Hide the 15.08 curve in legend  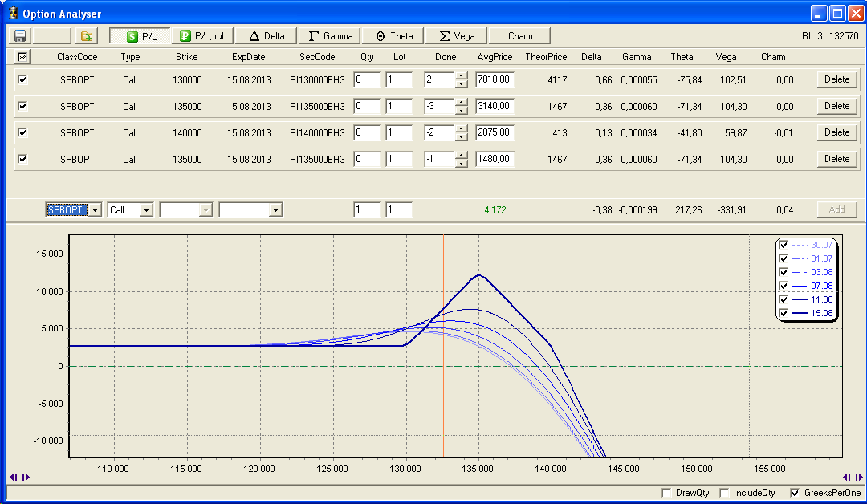784,312
